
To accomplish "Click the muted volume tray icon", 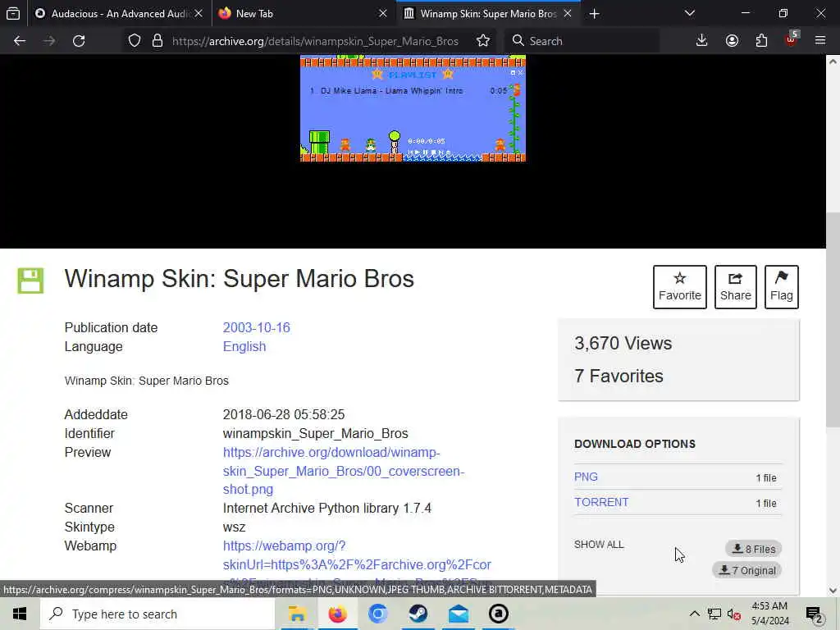I will tap(734, 614).
